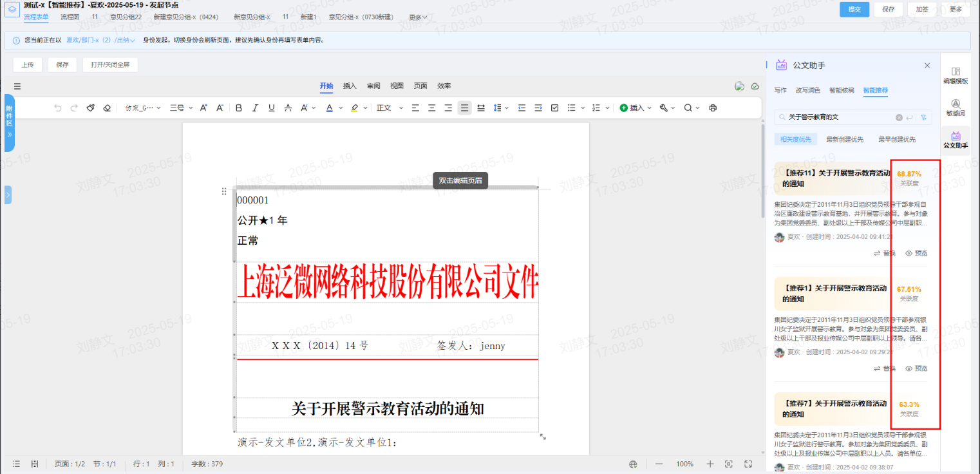
Task: Switch to the 效率 ribbon tab
Action: (x=444, y=86)
